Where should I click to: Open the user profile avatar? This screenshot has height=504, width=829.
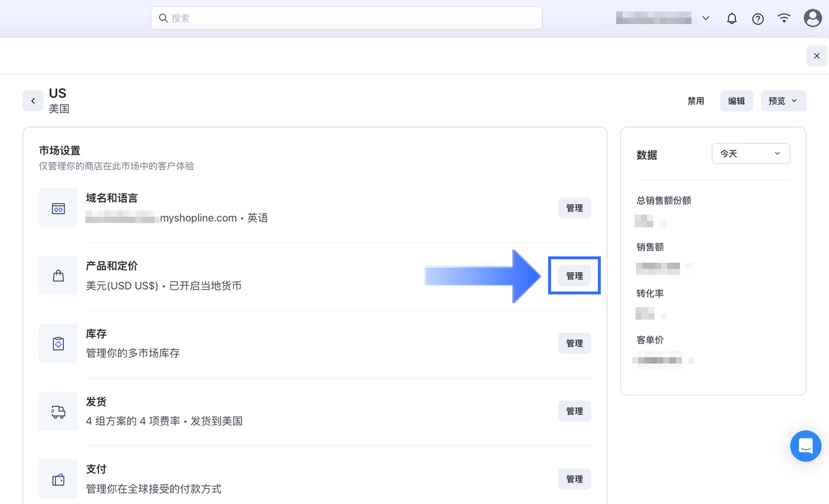pyautogui.click(x=812, y=18)
